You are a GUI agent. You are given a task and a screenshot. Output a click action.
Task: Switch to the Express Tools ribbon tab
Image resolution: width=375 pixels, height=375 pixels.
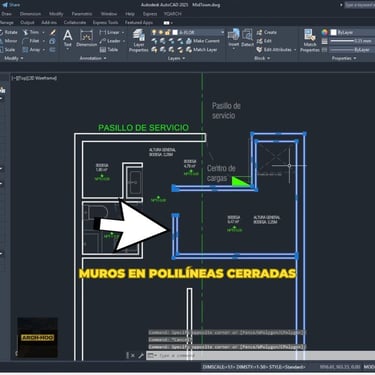pyautogui.click(x=105, y=23)
